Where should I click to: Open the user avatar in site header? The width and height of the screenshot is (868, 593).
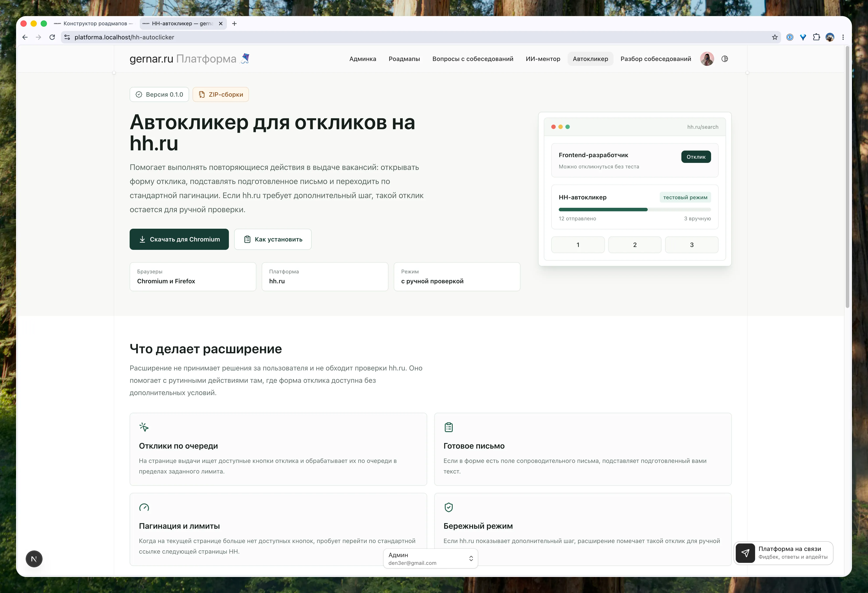click(707, 59)
